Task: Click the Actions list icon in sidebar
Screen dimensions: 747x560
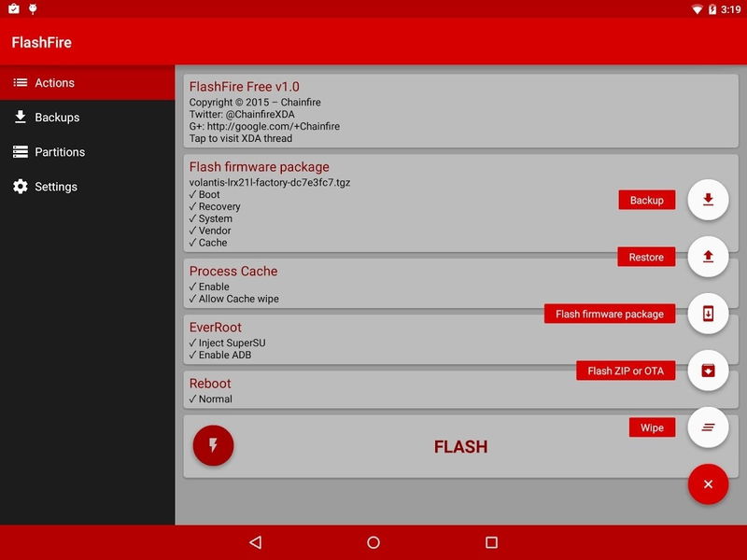Action: coord(20,83)
